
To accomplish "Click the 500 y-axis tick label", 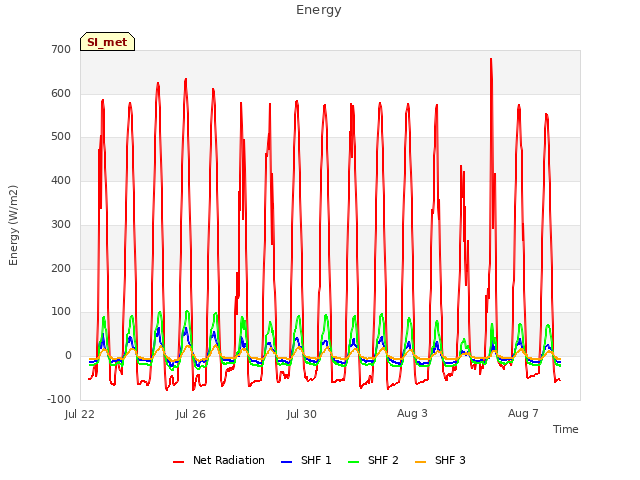I will (x=61, y=137).
